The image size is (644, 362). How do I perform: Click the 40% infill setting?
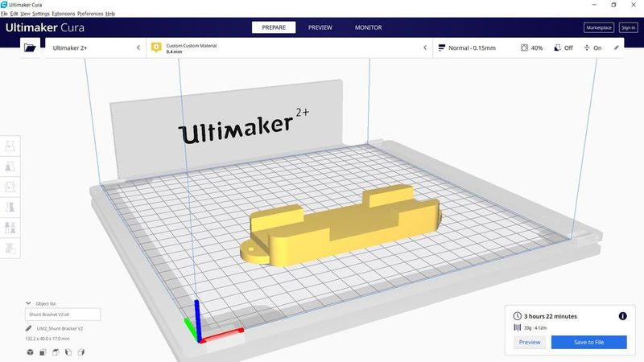(531, 48)
